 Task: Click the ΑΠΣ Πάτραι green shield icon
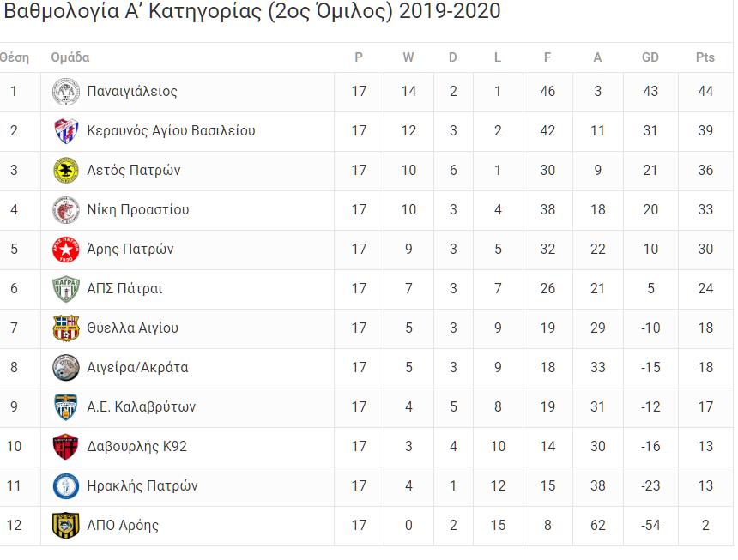pos(65,289)
